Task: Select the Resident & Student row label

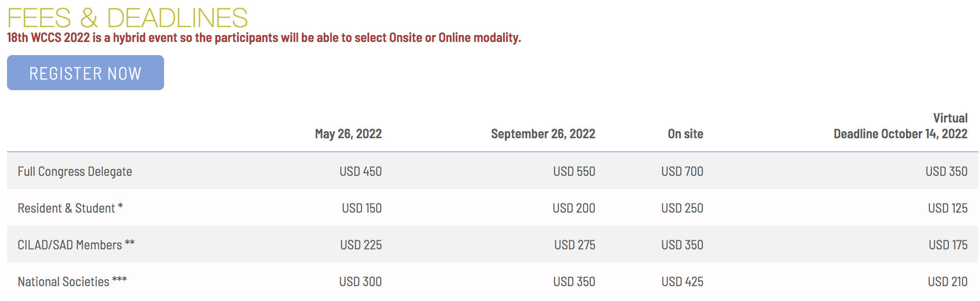Action: click(x=70, y=208)
